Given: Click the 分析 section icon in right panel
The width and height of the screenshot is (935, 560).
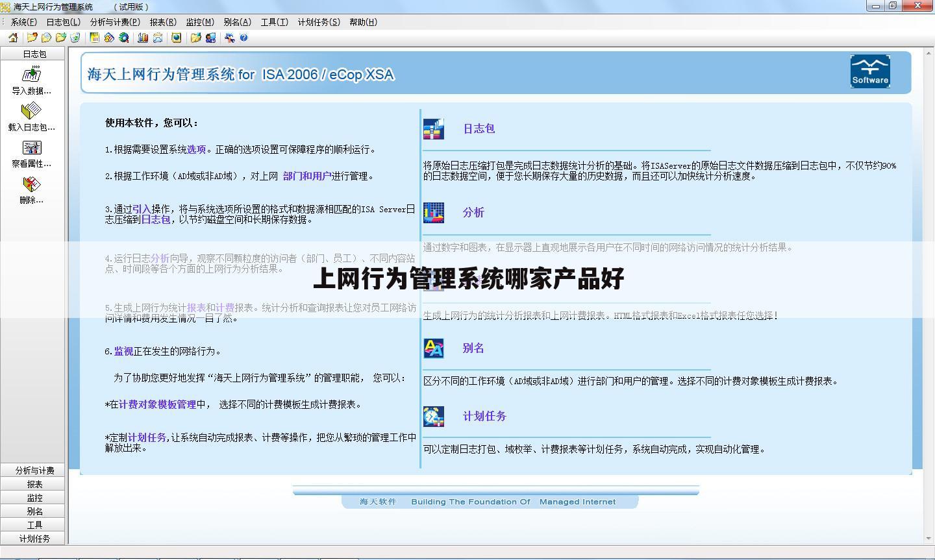Looking at the screenshot, I should click(x=434, y=212).
